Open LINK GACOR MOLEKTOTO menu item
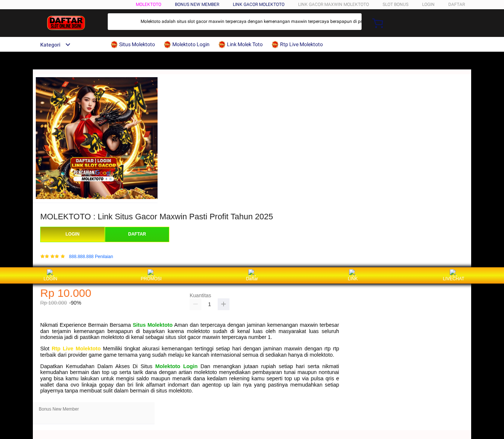 [259, 4]
